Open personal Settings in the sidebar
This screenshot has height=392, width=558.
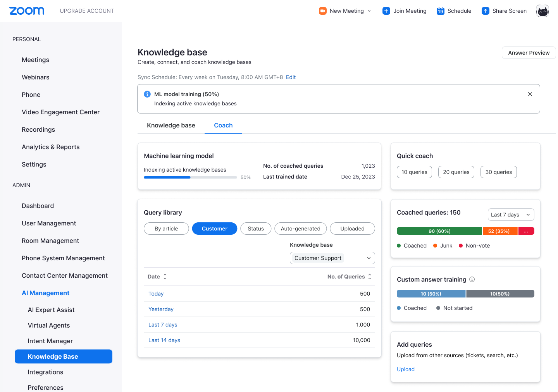[34, 164]
